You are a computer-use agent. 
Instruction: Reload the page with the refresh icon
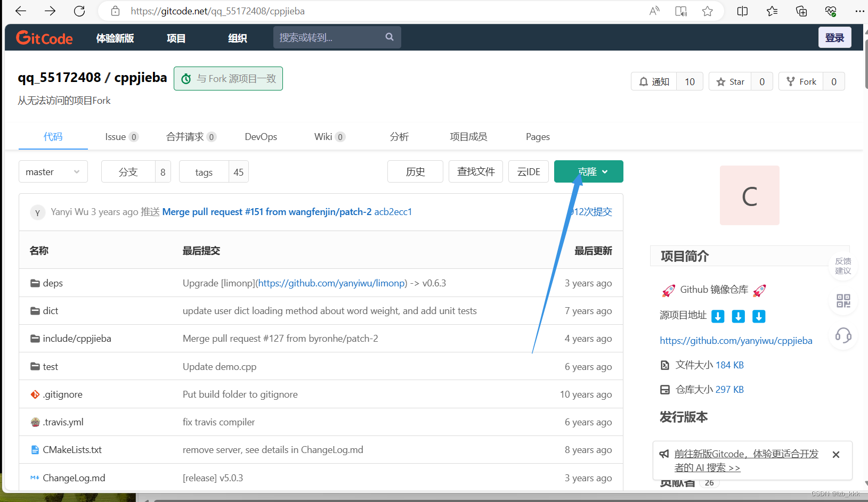coord(79,11)
